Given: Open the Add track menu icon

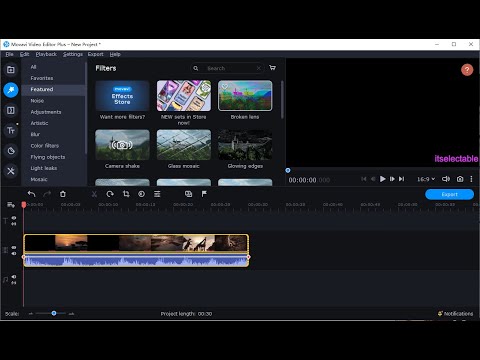Looking at the screenshot, I should [11, 205].
